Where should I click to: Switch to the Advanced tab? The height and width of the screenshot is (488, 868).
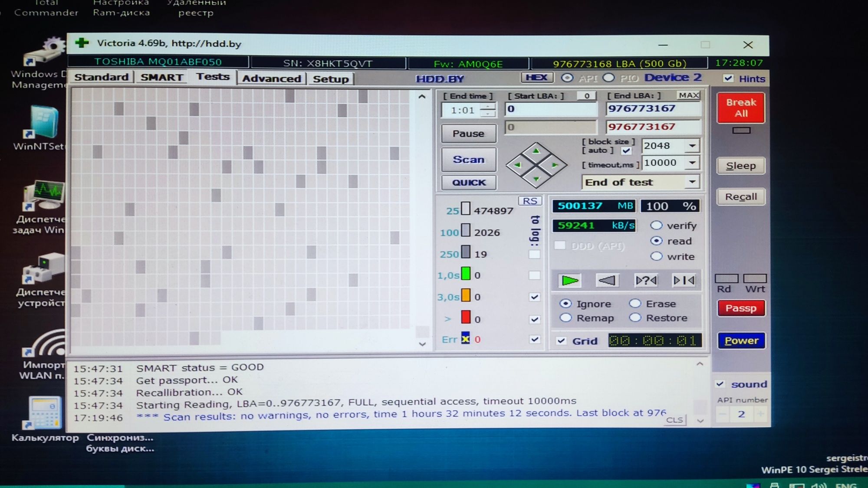pos(272,79)
